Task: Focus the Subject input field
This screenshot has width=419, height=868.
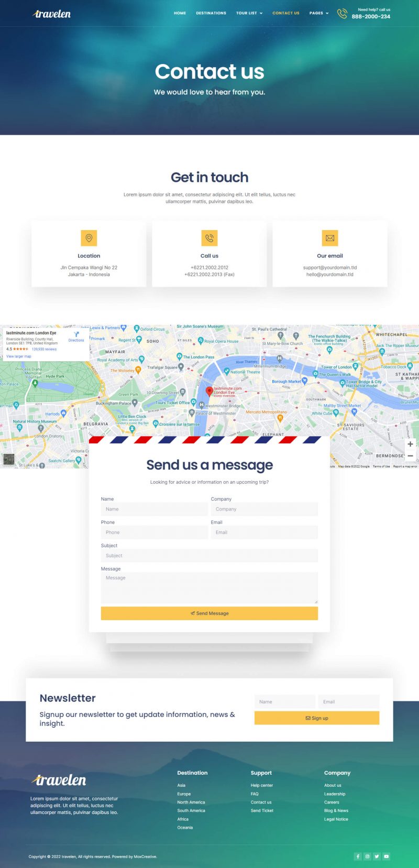Action: click(209, 556)
